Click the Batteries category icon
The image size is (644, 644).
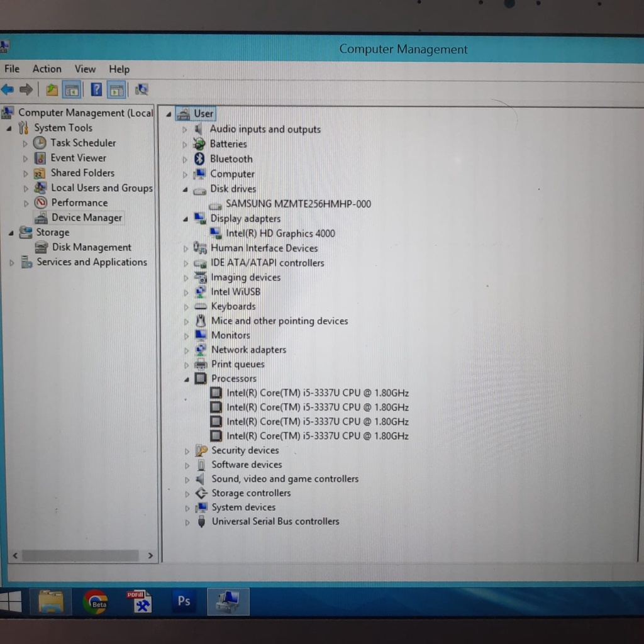[x=199, y=144]
